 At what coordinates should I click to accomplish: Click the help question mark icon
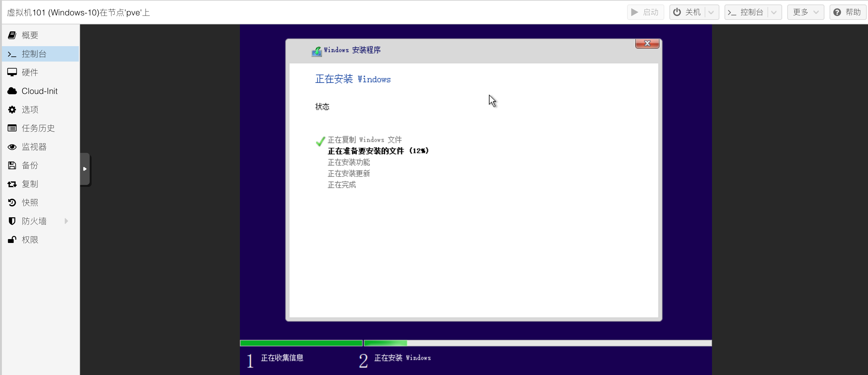pos(837,12)
